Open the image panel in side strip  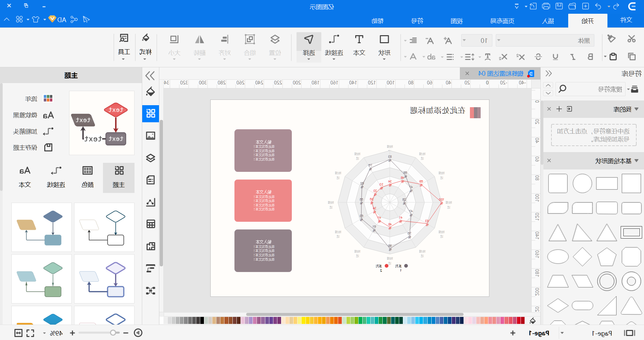(151, 136)
